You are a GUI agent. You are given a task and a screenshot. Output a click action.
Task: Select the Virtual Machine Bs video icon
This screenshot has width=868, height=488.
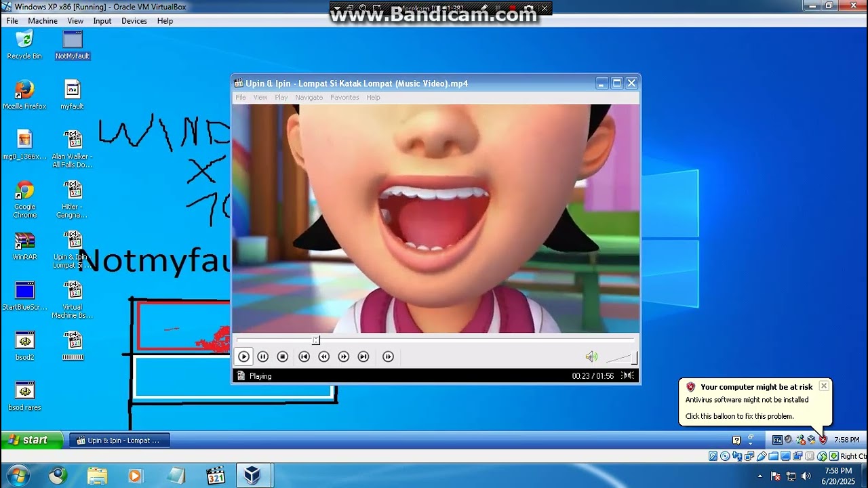point(73,300)
